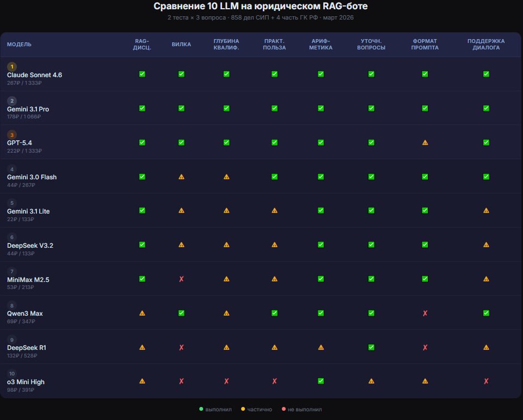The width and height of the screenshot is (523, 420).
Task: Click DeepSeek R1 warning under Арифметика
Action: [321, 348]
